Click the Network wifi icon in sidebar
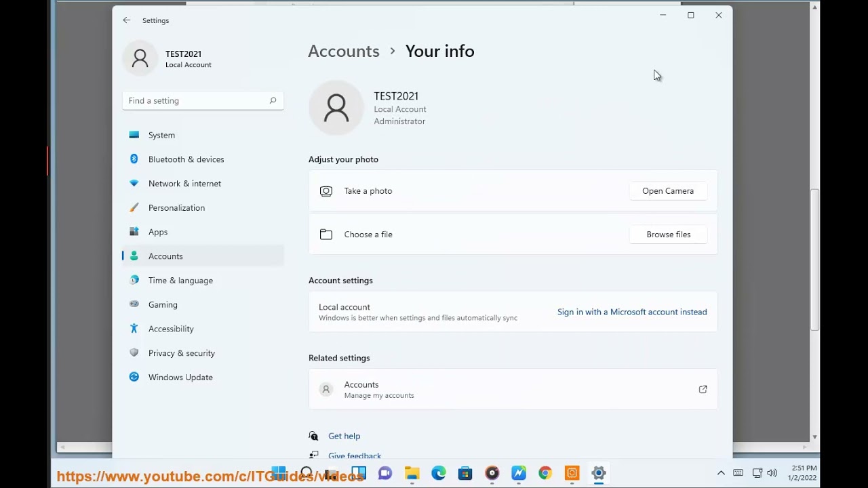868x488 pixels. (134, 184)
